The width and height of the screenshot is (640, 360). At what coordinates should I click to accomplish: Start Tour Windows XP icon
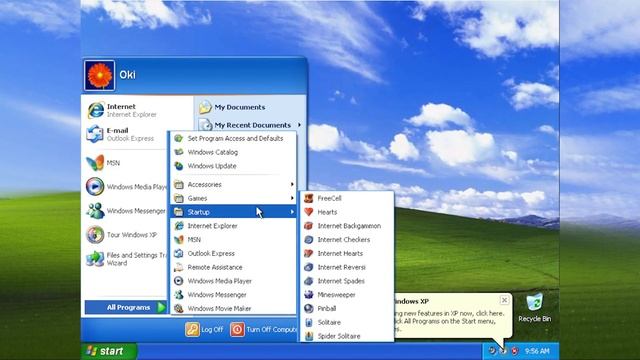point(95,235)
